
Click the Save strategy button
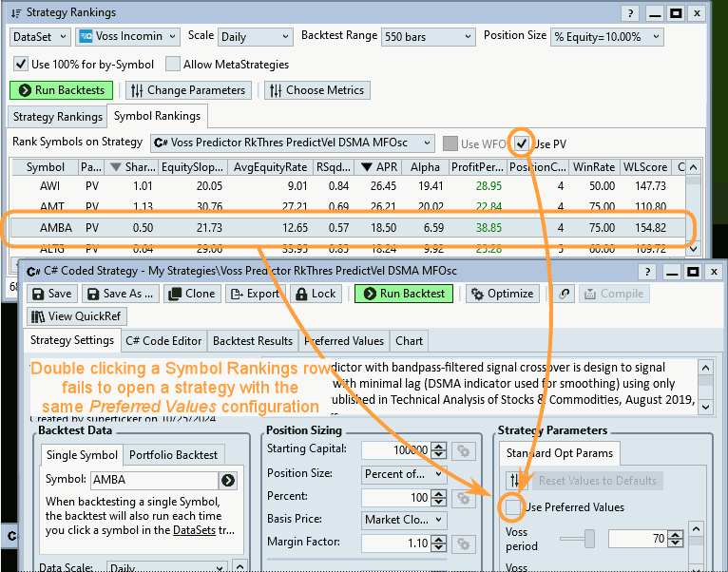pos(51,294)
